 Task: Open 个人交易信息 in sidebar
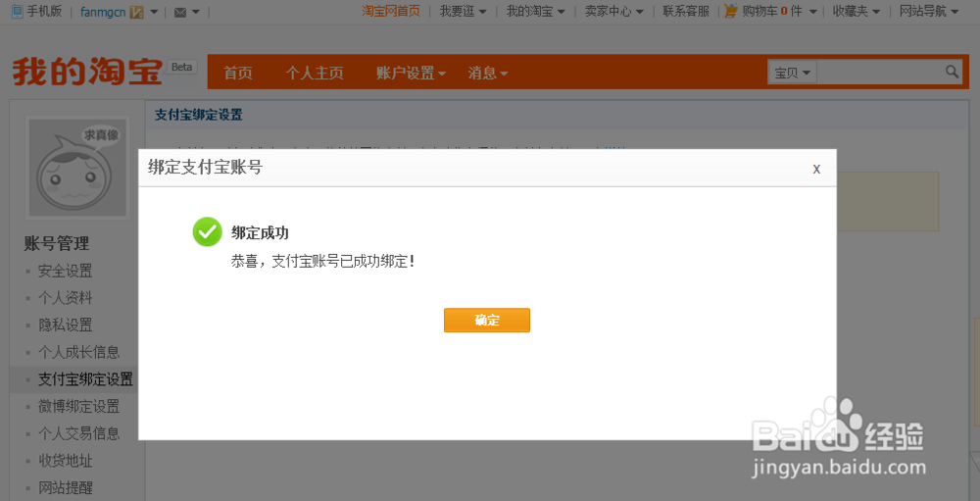[x=78, y=433]
